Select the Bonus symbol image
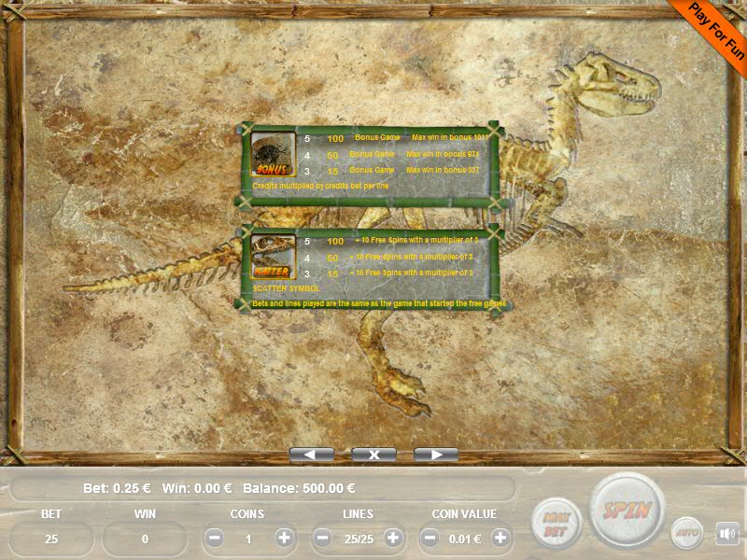The width and height of the screenshot is (747, 560). 274,154
